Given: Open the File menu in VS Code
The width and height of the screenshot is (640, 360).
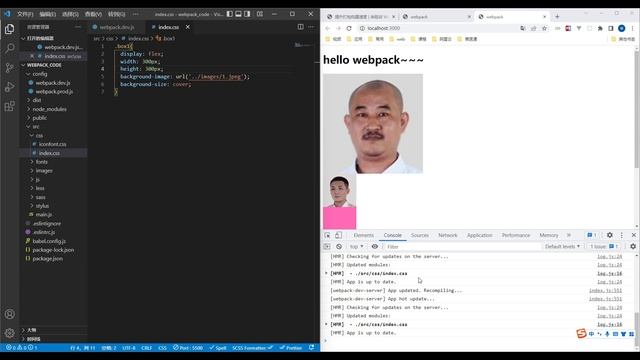Looking at the screenshot, I should [25, 14].
